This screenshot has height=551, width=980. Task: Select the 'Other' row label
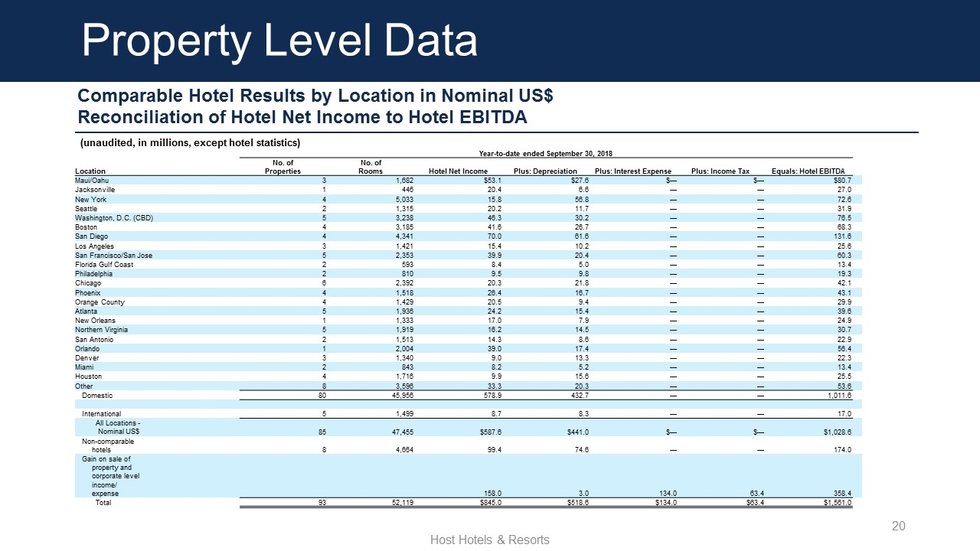click(x=84, y=386)
